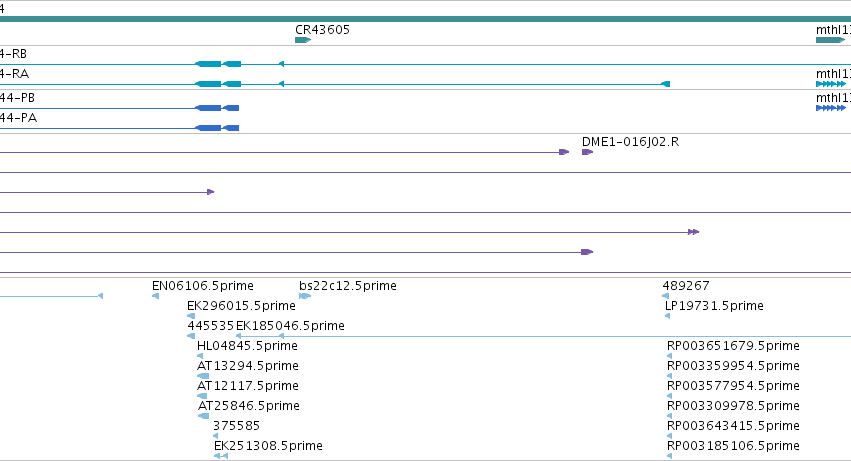Select the LP19731.5prime arrow marker
851x461 pixels.
click(x=668, y=316)
